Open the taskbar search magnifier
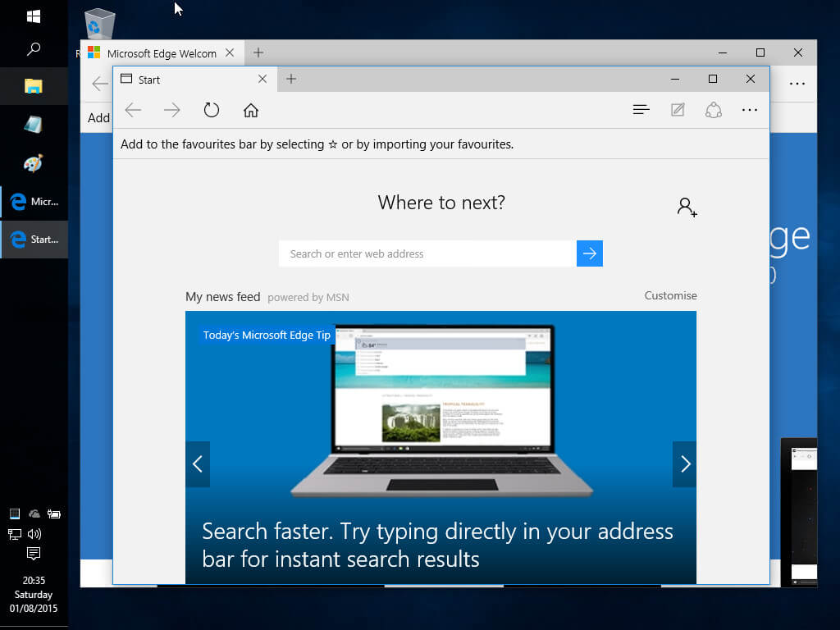 click(x=33, y=49)
